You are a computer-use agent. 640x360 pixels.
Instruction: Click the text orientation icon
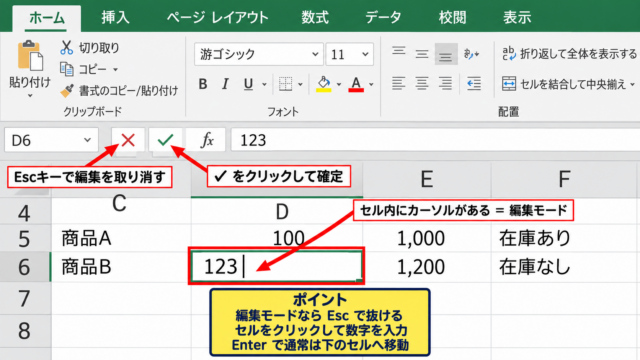click(x=471, y=54)
